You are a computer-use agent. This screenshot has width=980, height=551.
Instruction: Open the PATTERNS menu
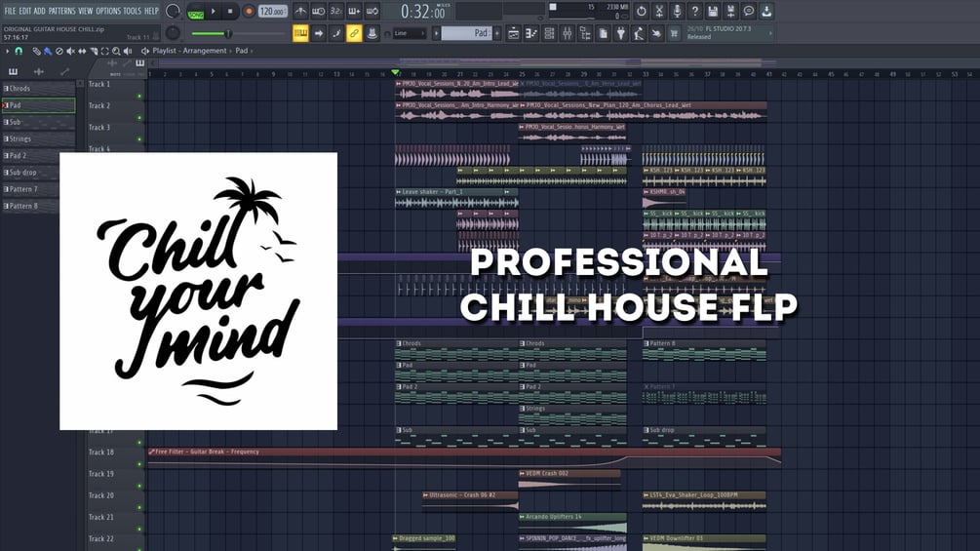[x=61, y=11]
